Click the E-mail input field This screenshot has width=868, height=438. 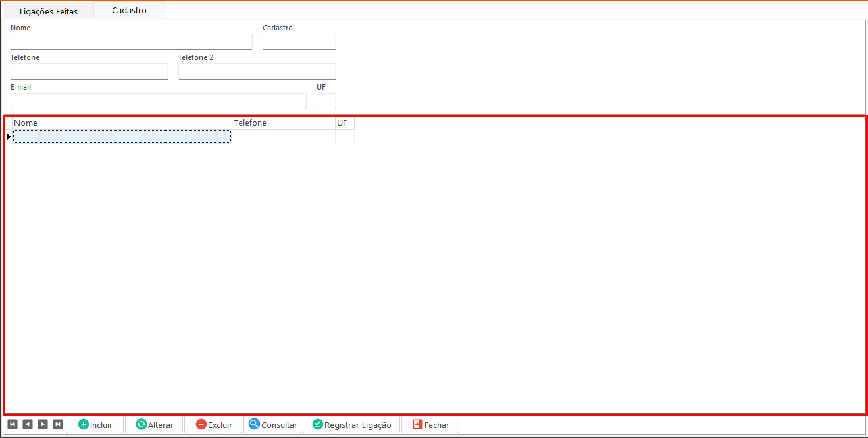158,101
